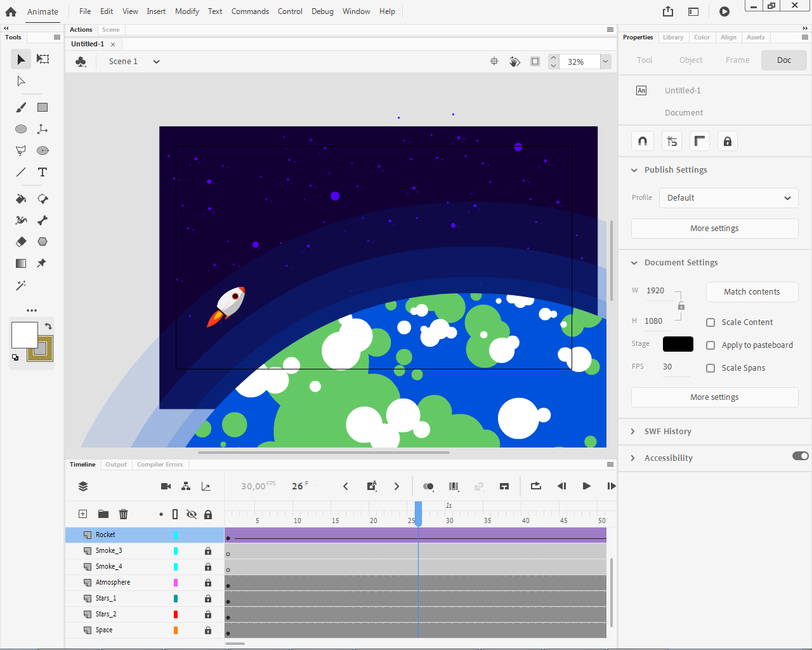The image size is (812, 650).
Task: Click the Add Camera icon in timeline
Action: pos(166,486)
